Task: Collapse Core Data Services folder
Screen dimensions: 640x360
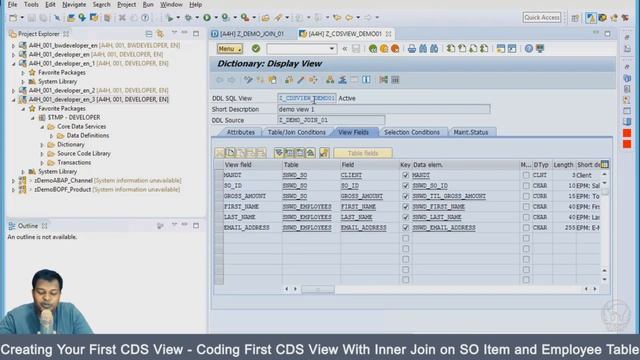Action: 42,127
